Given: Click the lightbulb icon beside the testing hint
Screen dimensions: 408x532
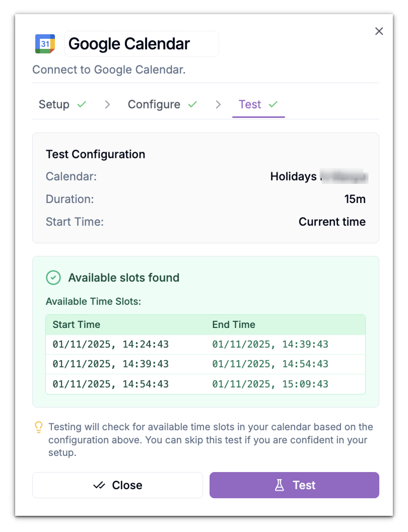Looking at the screenshot, I should tap(38, 427).
